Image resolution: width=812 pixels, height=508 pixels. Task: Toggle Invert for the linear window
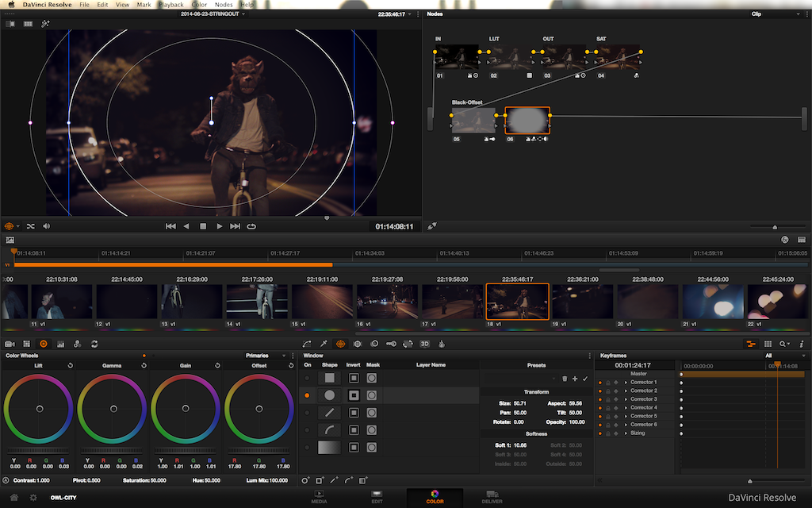click(354, 378)
